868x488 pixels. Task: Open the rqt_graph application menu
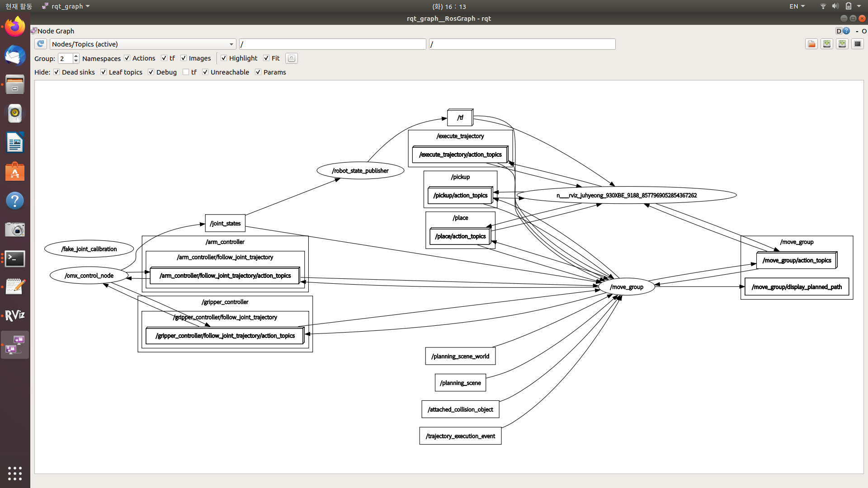point(67,6)
